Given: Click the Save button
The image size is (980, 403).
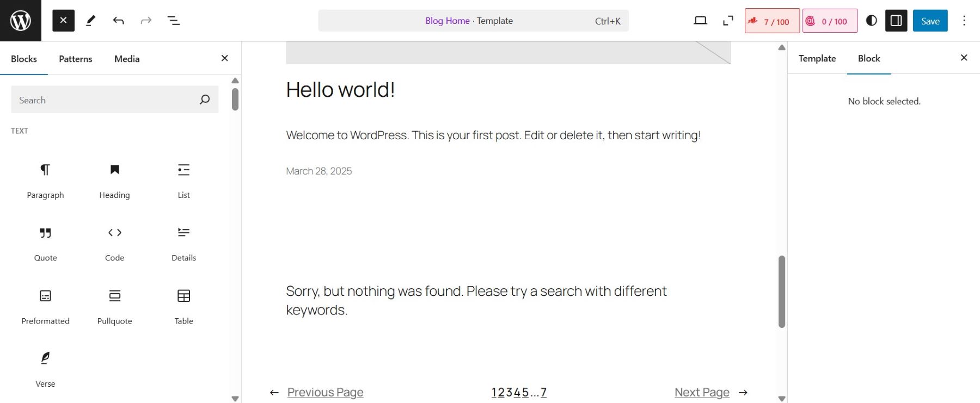Looking at the screenshot, I should click(x=930, y=21).
